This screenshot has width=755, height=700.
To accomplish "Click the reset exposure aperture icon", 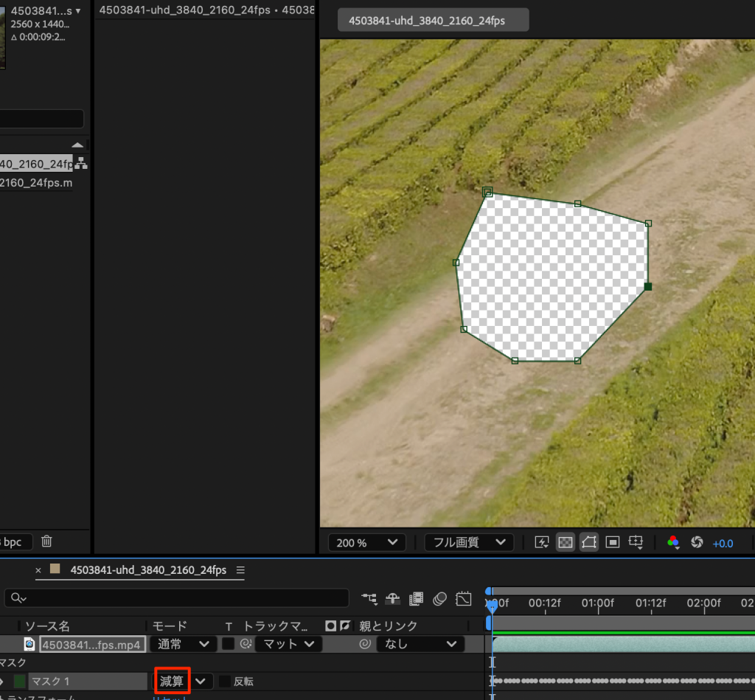I will tap(697, 543).
